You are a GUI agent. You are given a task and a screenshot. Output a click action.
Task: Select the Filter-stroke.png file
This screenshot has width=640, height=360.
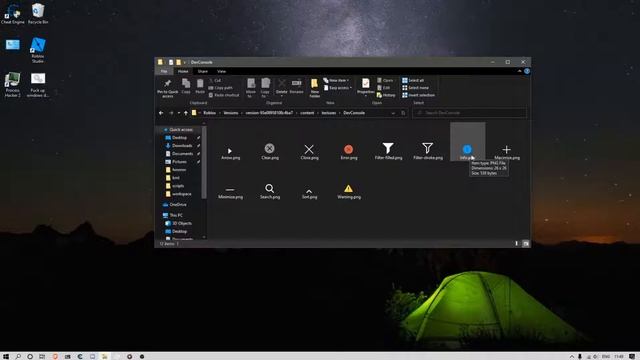coord(428,150)
